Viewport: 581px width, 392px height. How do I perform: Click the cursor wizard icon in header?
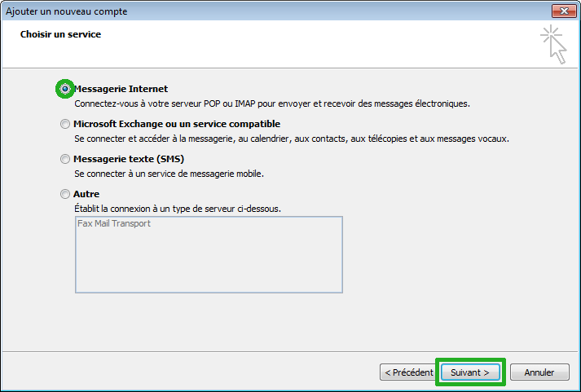[x=553, y=44]
